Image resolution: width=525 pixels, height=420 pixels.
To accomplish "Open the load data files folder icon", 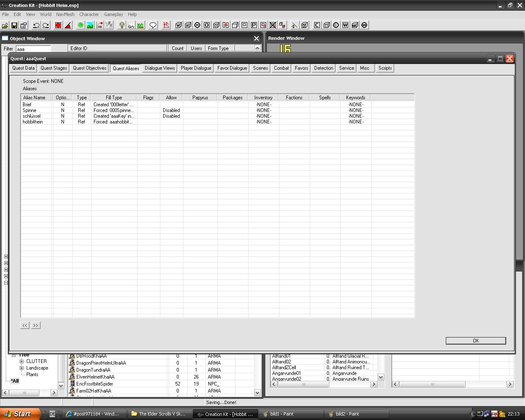I will [x=5, y=25].
